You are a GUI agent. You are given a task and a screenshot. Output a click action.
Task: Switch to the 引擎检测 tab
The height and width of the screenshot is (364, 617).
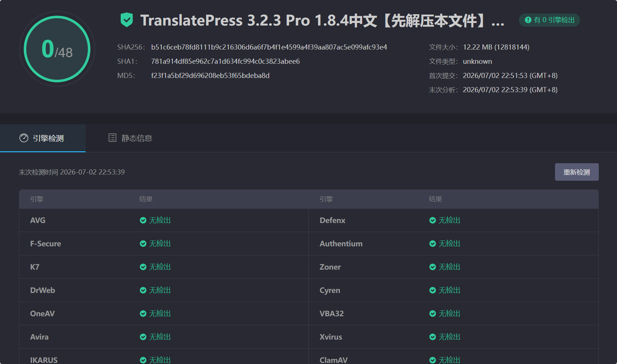click(43, 138)
